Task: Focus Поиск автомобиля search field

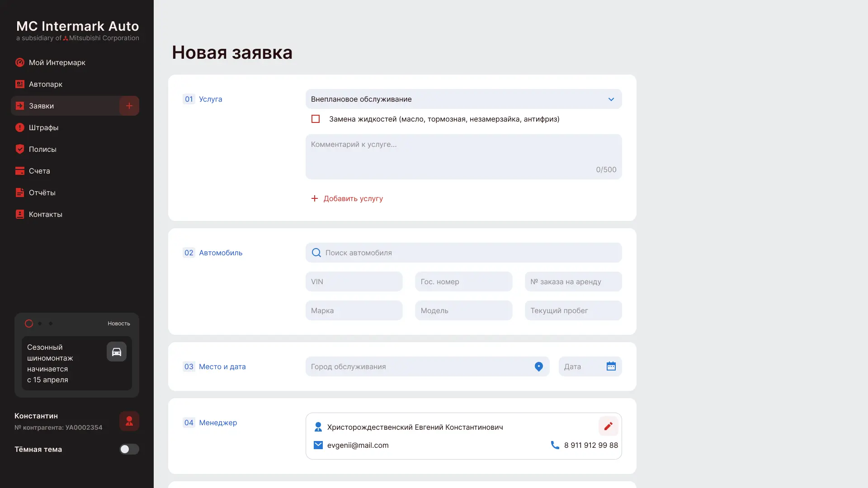Action: [x=464, y=253]
